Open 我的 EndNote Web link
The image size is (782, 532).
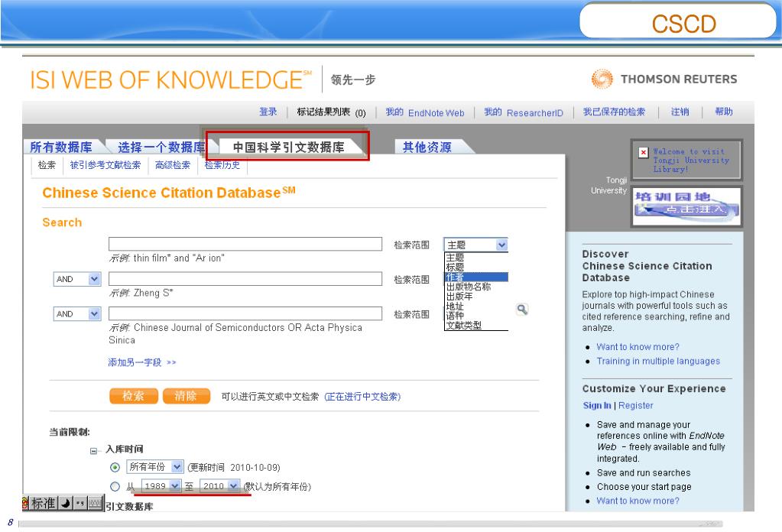click(425, 112)
